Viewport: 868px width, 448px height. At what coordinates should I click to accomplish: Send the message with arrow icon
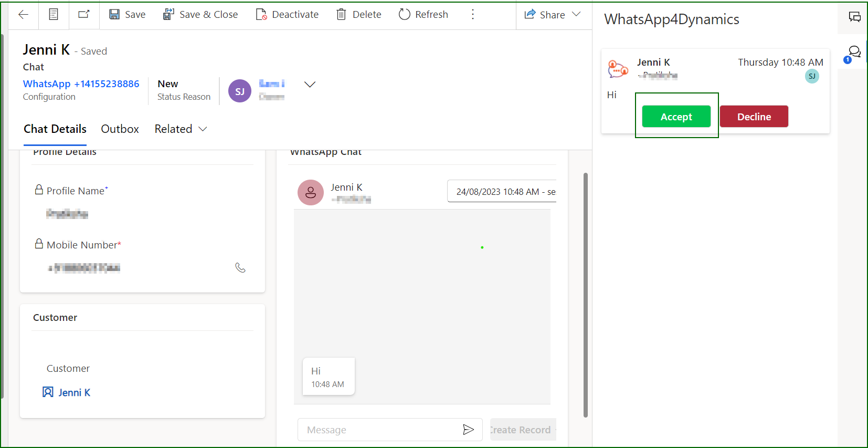pyautogui.click(x=469, y=430)
